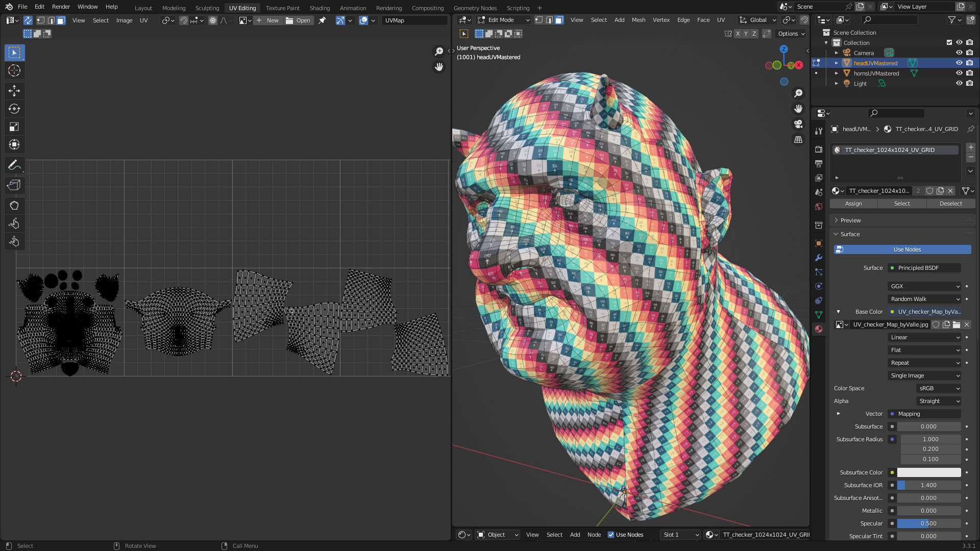
Task: Click the camera view icon in viewport
Action: pos(798,124)
